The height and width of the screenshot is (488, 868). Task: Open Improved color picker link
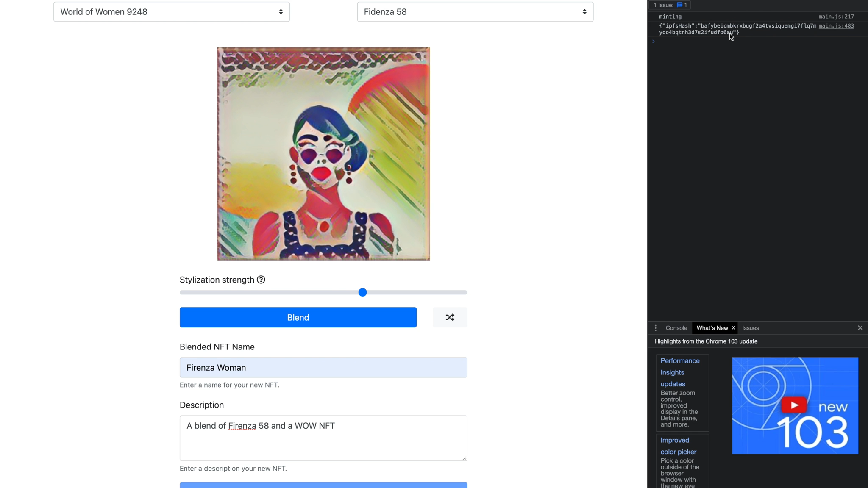678,446
